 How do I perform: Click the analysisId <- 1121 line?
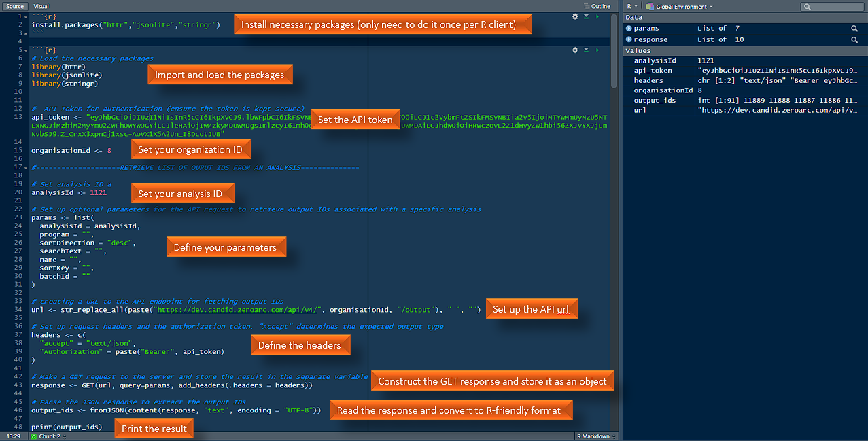point(69,192)
